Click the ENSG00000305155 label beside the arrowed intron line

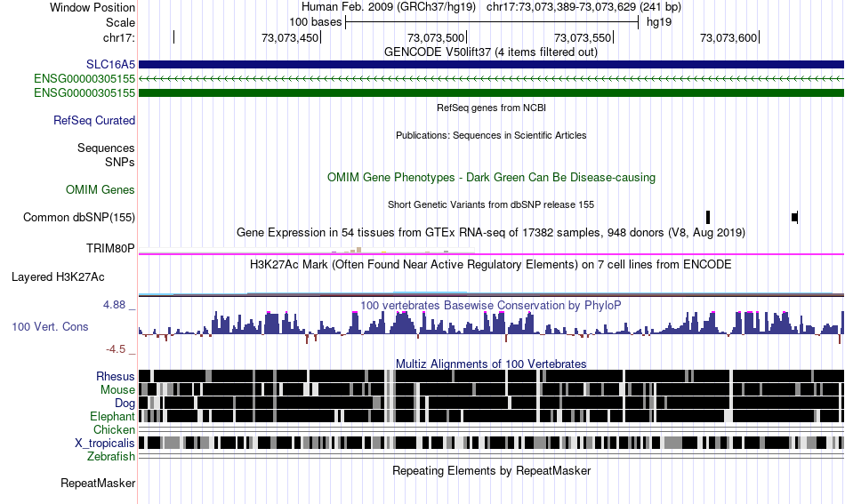pos(84,78)
